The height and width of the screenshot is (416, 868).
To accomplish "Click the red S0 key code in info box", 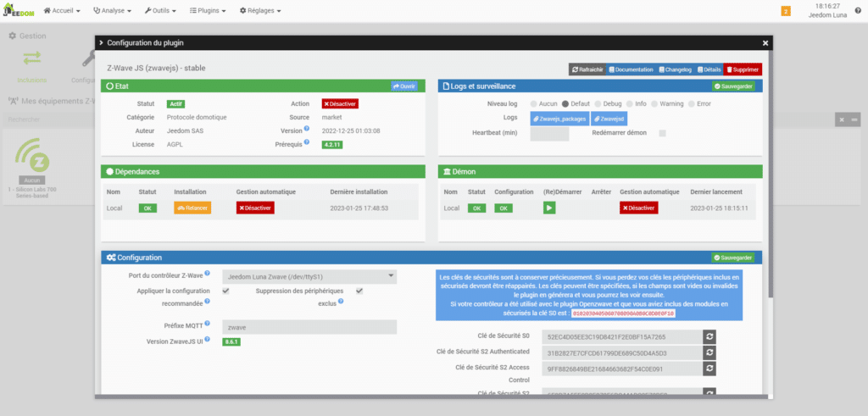I will [623, 313].
